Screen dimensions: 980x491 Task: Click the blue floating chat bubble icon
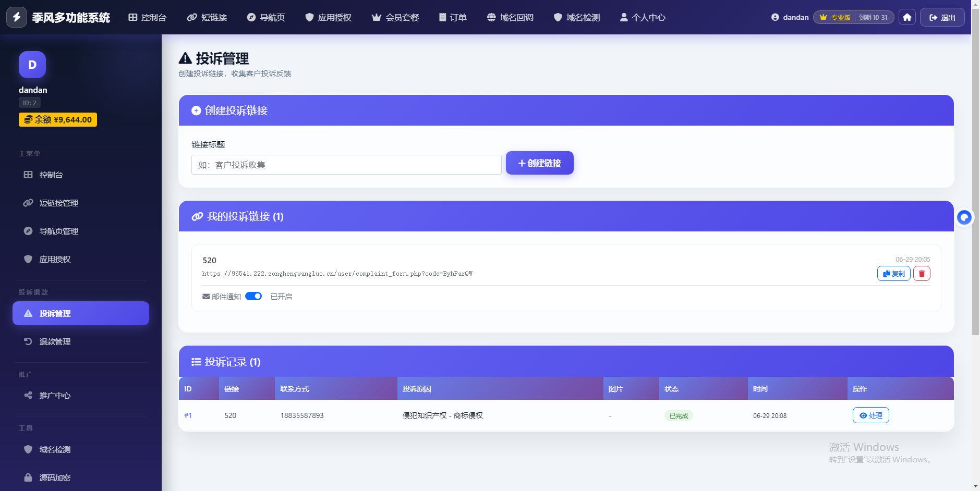pos(964,217)
